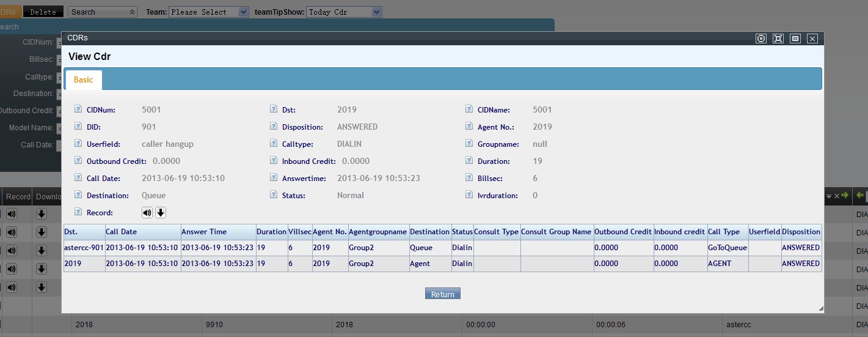Click help icon beside CIDNum label
Image resolution: width=868 pixels, height=337 pixels.
(x=78, y=109)
